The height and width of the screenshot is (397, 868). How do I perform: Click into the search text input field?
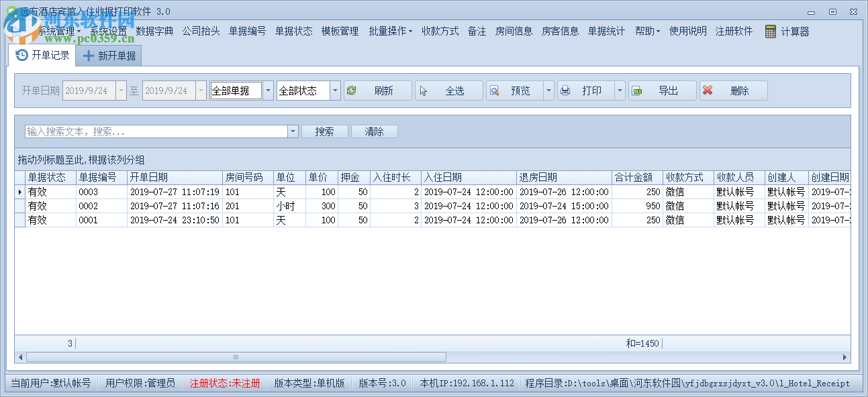pyautogui.click(x=156, y=131)
